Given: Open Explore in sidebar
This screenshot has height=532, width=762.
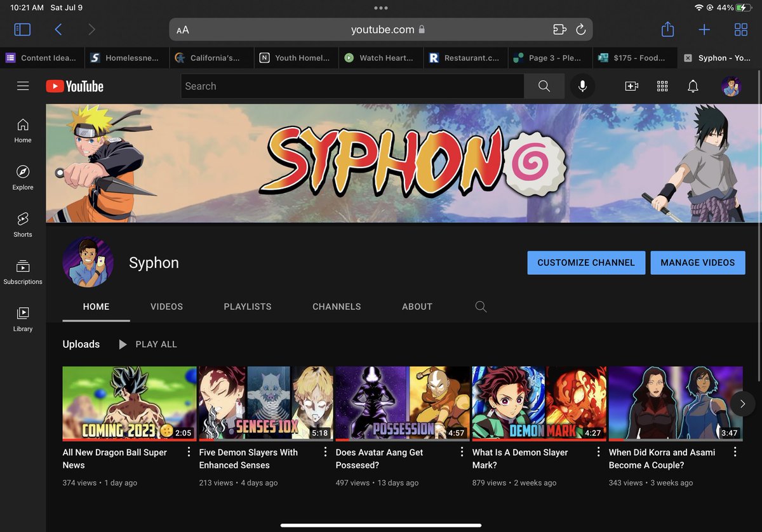Looking at the screenshot, I should 23,178.
